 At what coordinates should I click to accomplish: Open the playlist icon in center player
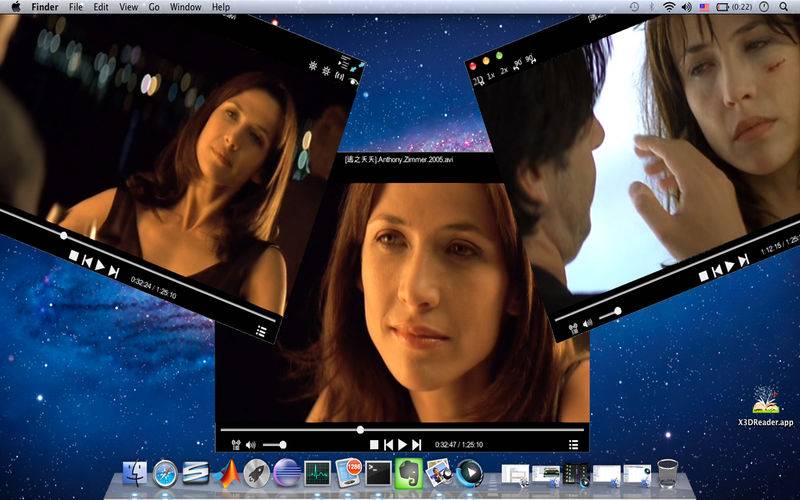[573, 444]
